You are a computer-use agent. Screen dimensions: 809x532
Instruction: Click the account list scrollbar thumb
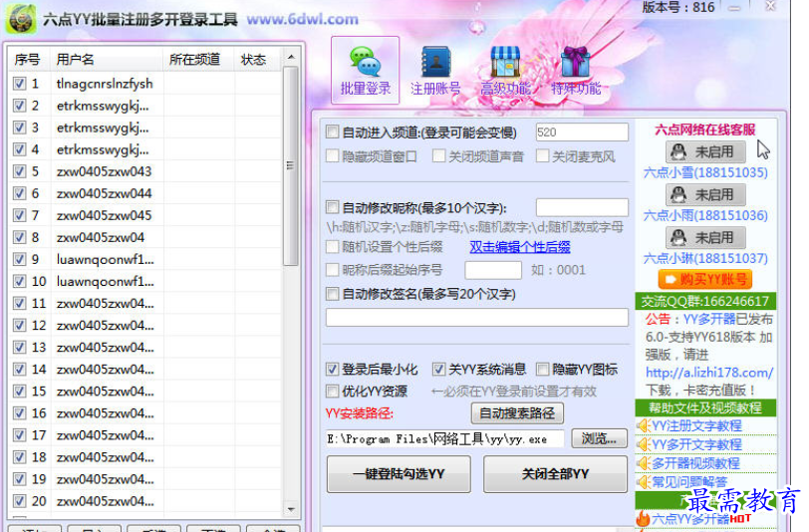[x=291, y=166]
